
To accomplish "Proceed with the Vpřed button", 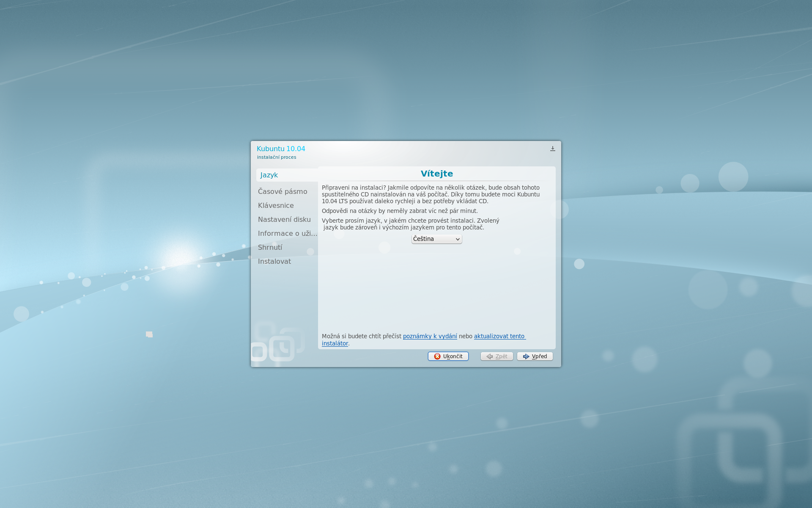I will [x=535, y=356].
